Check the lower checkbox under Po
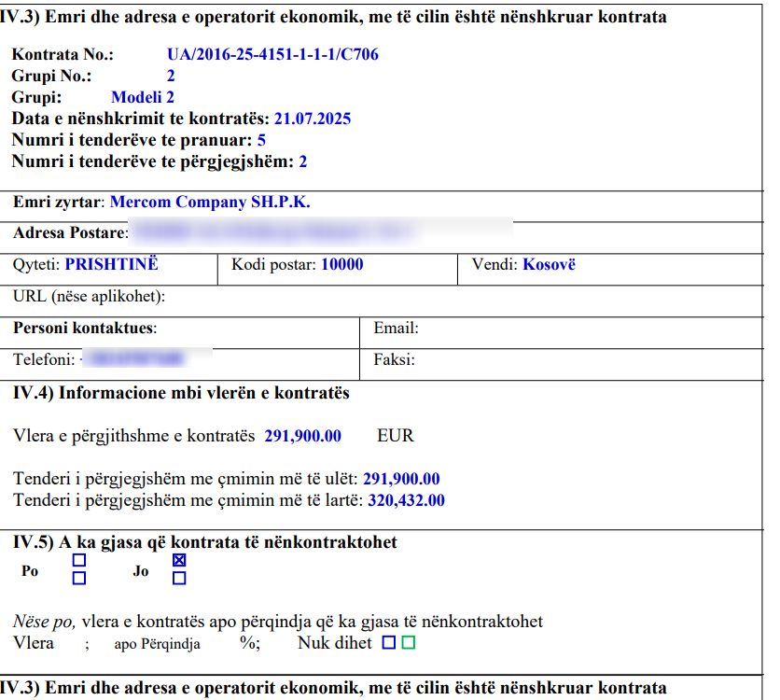The image size is (780, 700). (x=79, y=579)
